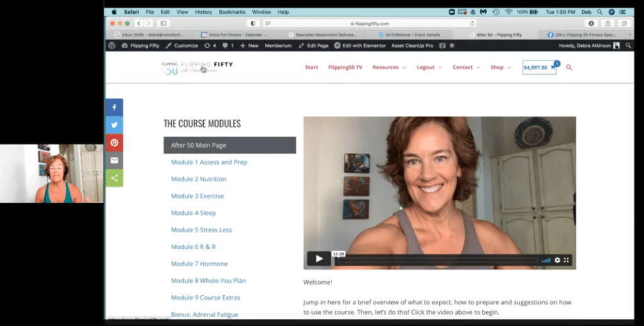644x326 pixels.
Task: Switch to Inbox Gmail tab
Action: pyautogui.click(x=150, y=35)
